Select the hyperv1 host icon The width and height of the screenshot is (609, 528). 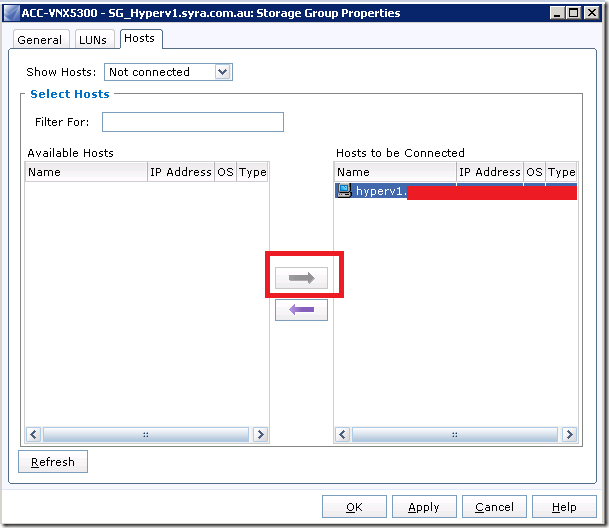tap(344, 191)
